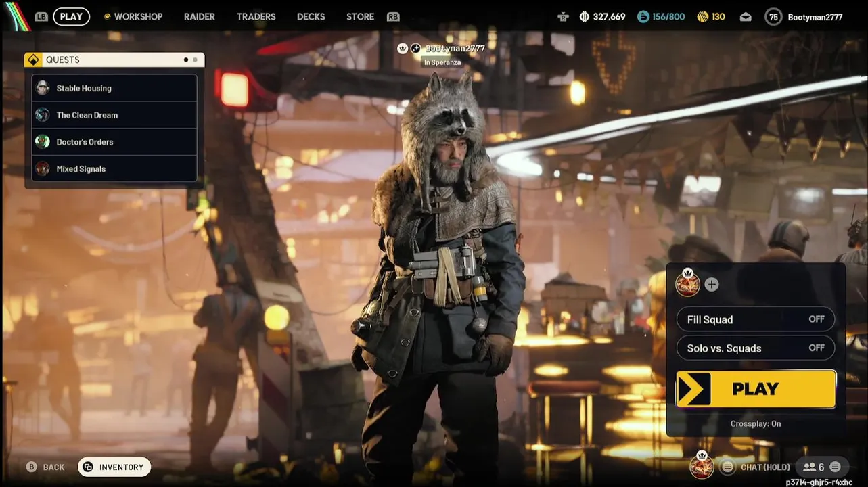
Task: Click the inventory controller glyph icon
Action: (88, 467)
